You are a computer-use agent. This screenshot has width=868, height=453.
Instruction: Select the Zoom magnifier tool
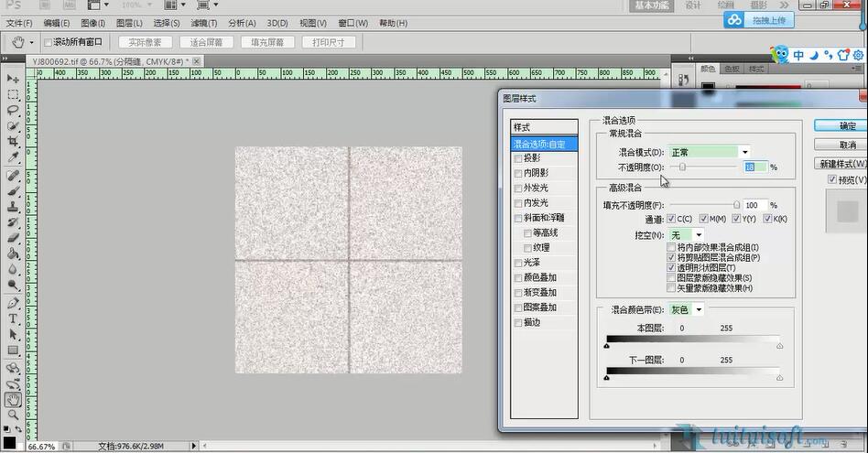tap(13, 415)
